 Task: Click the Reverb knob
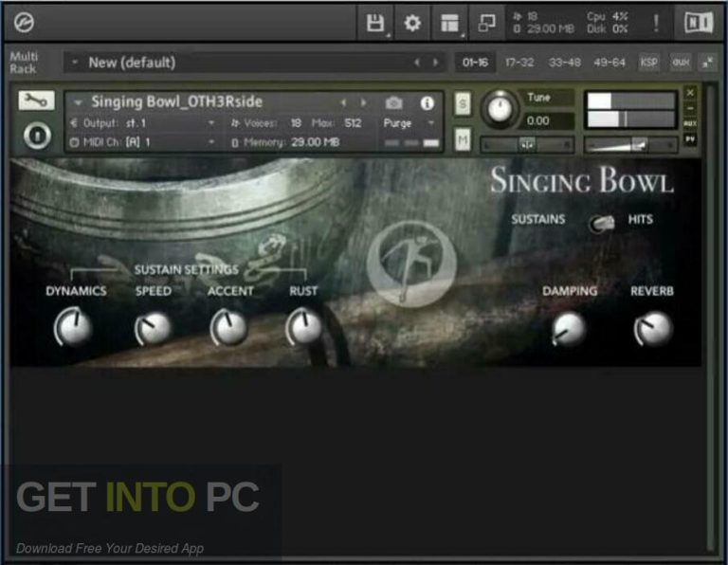tap(652, 329)
